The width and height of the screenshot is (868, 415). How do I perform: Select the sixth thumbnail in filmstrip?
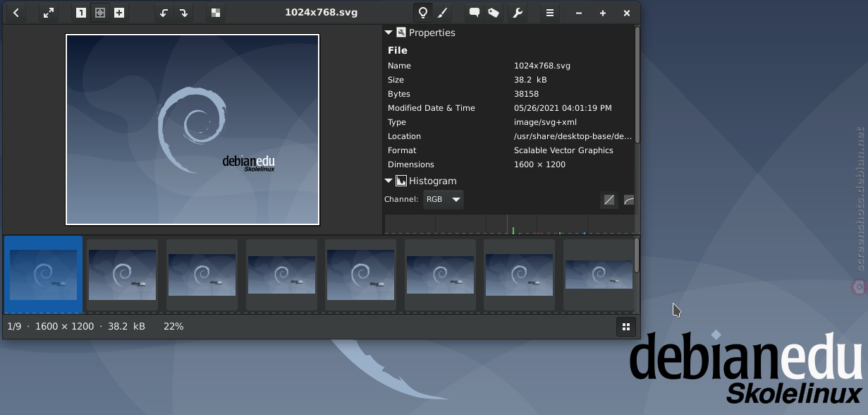pyautogui.click(x=440, y=275)
